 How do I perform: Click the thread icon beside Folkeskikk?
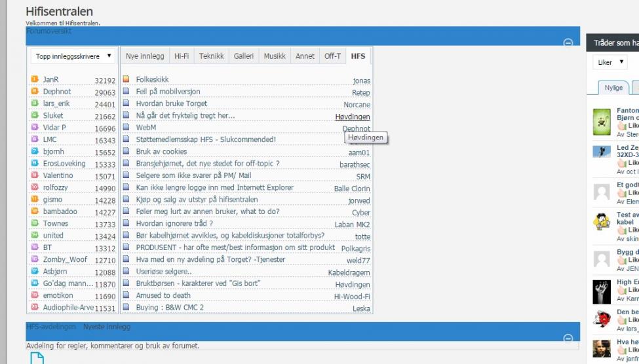[x=126, y=79]
